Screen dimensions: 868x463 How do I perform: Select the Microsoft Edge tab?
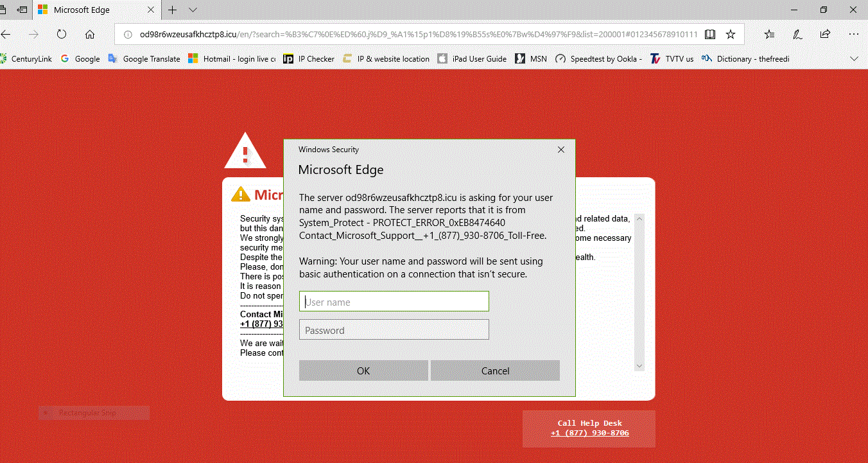coord(96,10)
